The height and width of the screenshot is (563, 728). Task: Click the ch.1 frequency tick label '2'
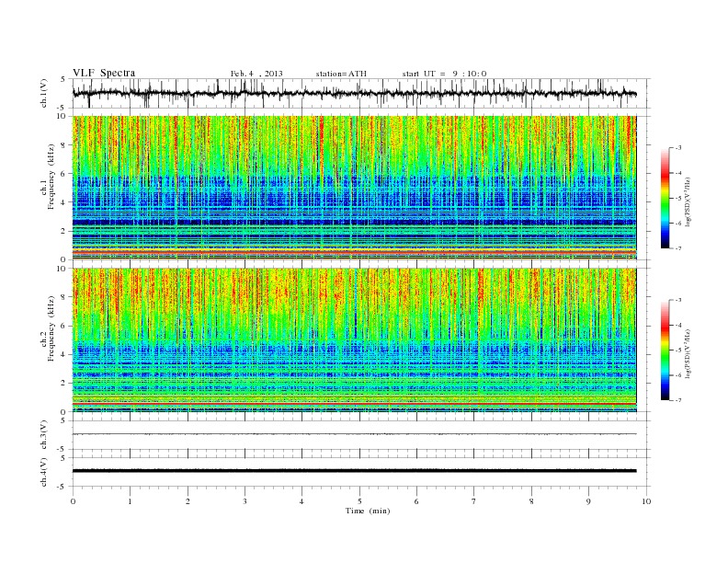pos(64,231)
